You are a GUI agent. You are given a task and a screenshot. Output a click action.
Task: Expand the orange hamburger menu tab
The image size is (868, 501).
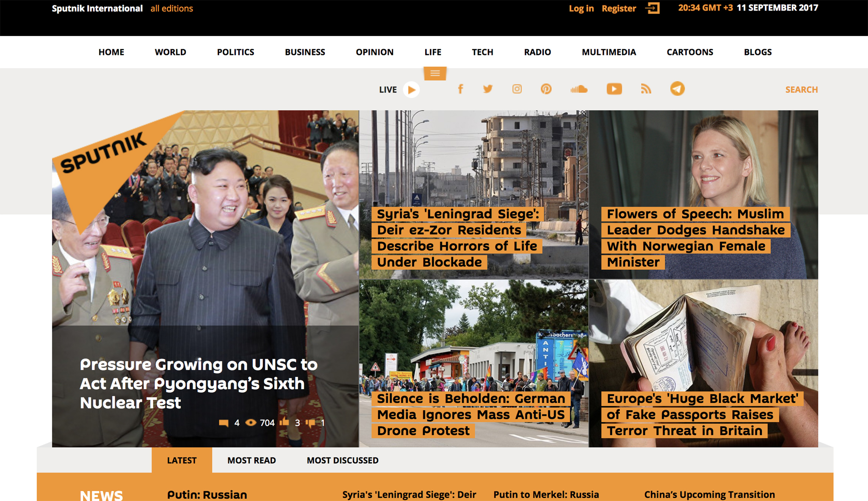[x=435, y=74]
